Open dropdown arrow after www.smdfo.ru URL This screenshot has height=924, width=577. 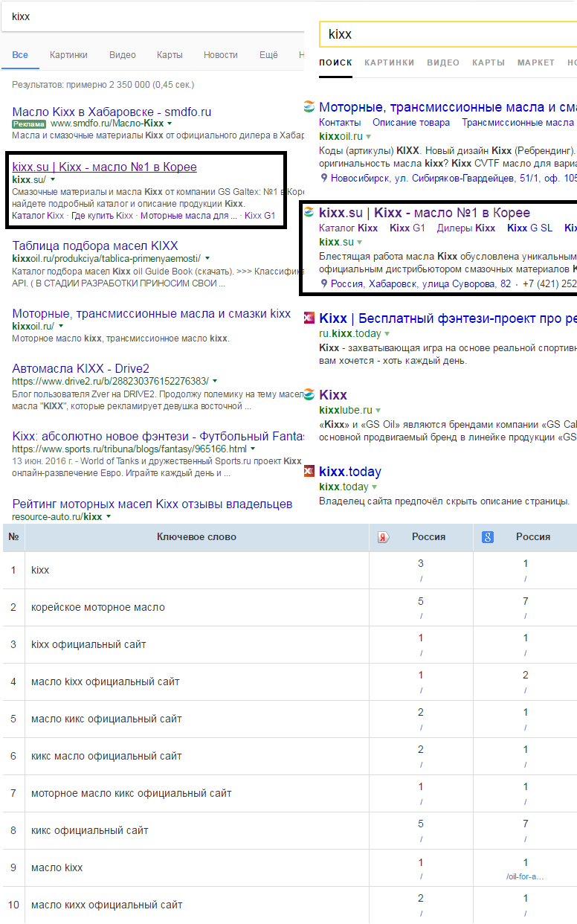[170, 123]
